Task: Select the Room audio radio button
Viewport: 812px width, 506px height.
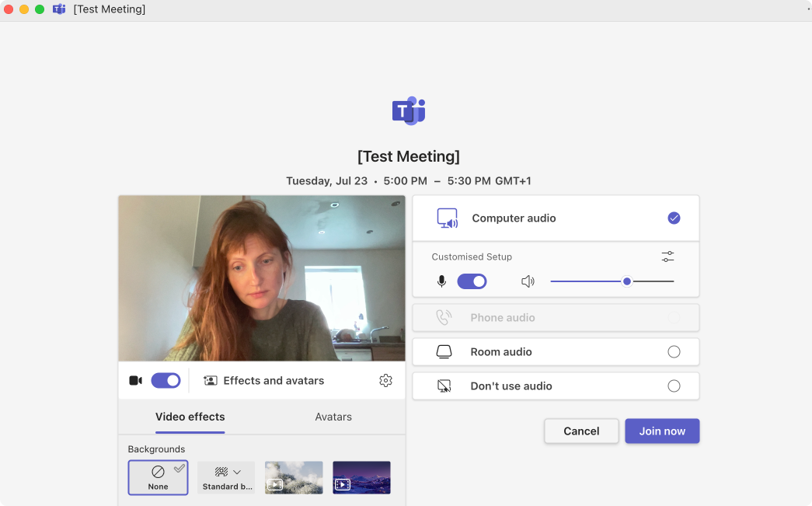Action: [674, 351]
